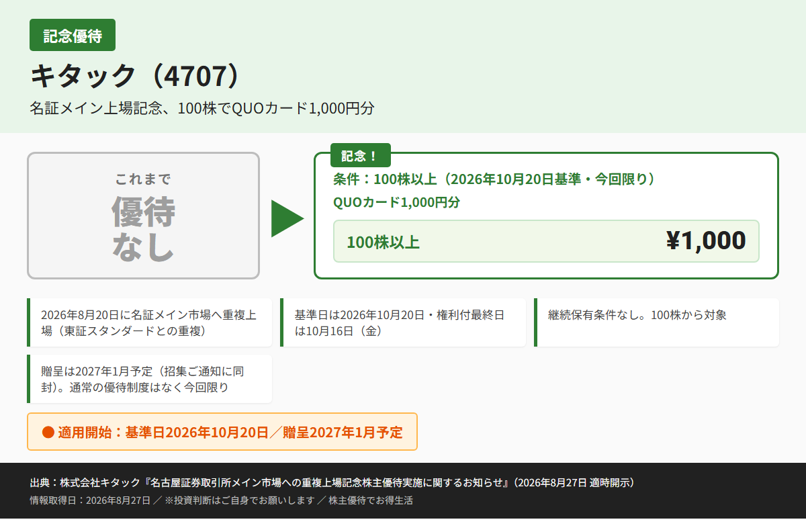The width and height of the screenshot is (806, 532).
Task: Click the 記念！ tag label
Action: pos(361,156)
